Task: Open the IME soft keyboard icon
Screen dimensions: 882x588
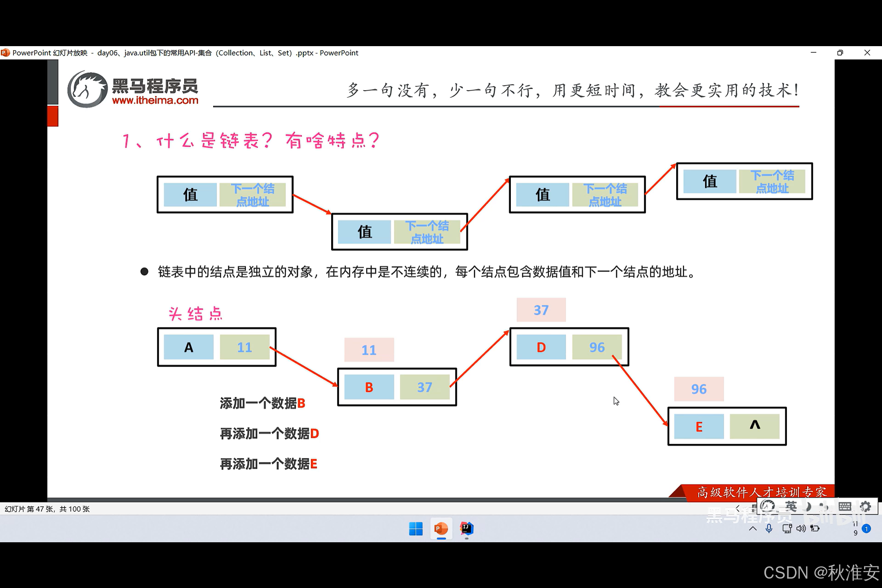Action: pos(844,507)
